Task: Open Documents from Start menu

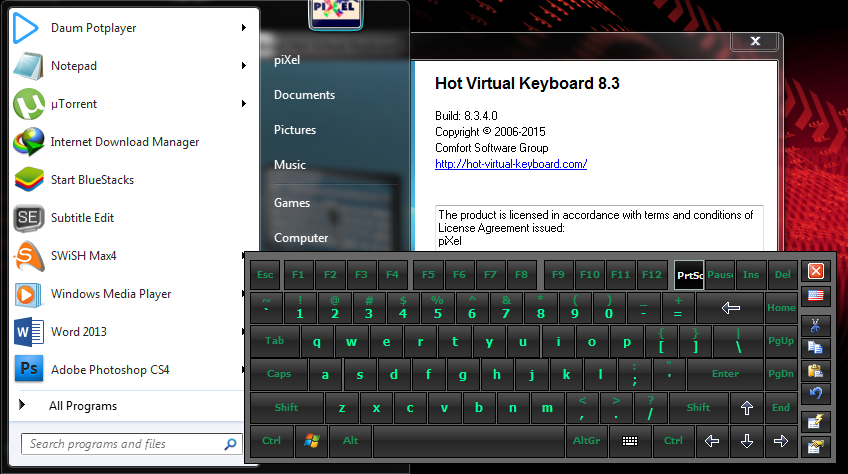Action: pyautogui.click(x=304, y=95)
